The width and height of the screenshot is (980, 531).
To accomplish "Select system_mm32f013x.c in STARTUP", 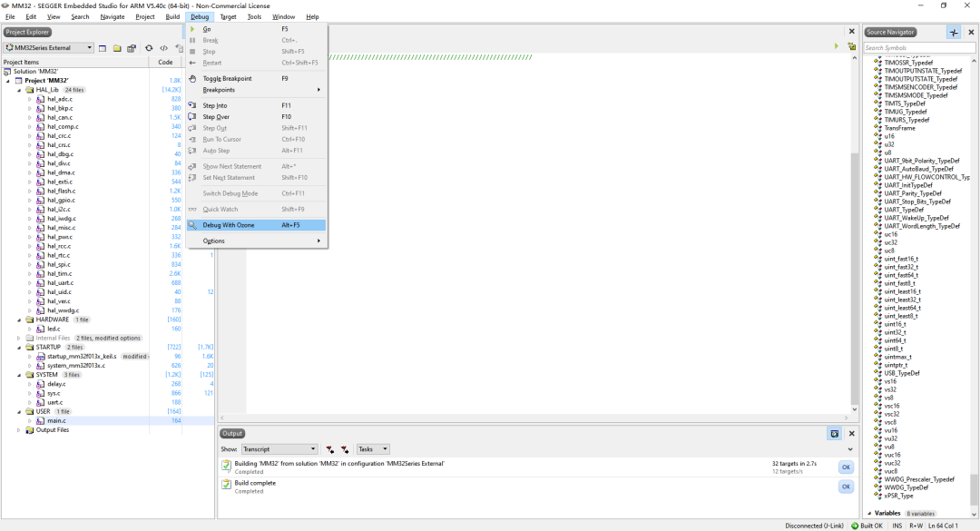I will 76,366.
